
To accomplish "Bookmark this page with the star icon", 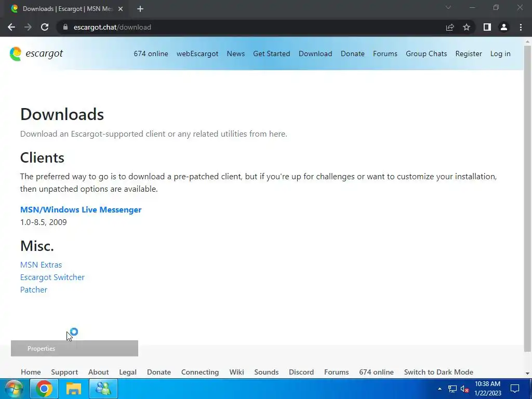I will [467, 27].
